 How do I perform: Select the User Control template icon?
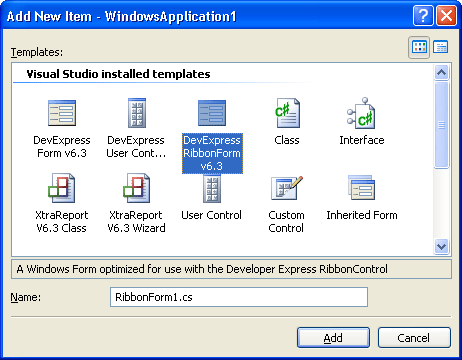[x=212, y=189]
